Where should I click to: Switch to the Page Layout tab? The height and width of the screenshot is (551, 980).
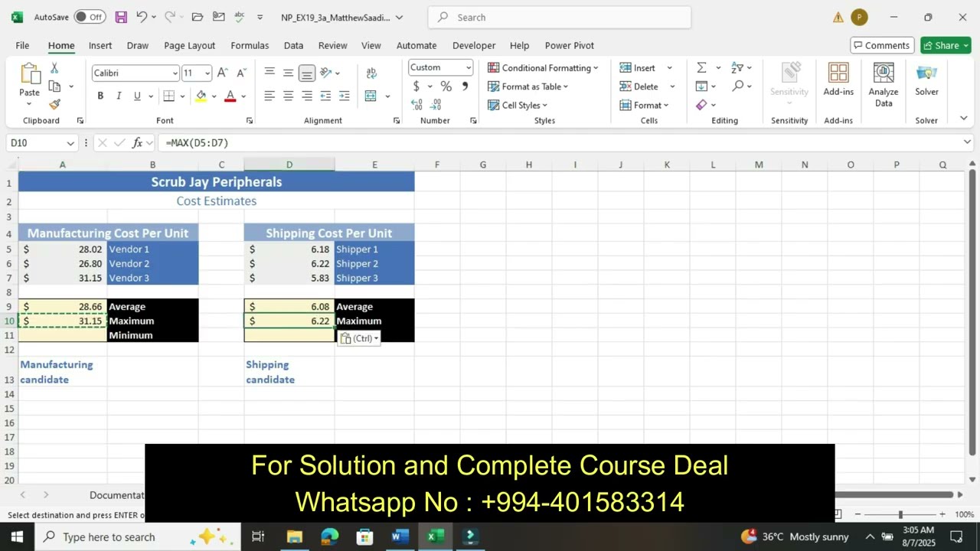(x=189, y=45)
